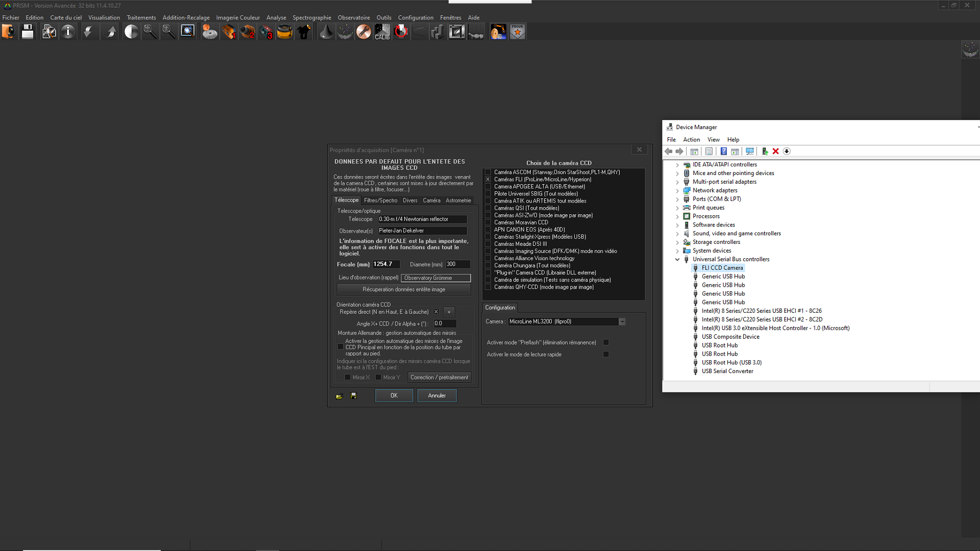The image size is (980, 551).
Task: Collapse Universal Serial Bus controllers node
Action: click(x=677, y=260)
